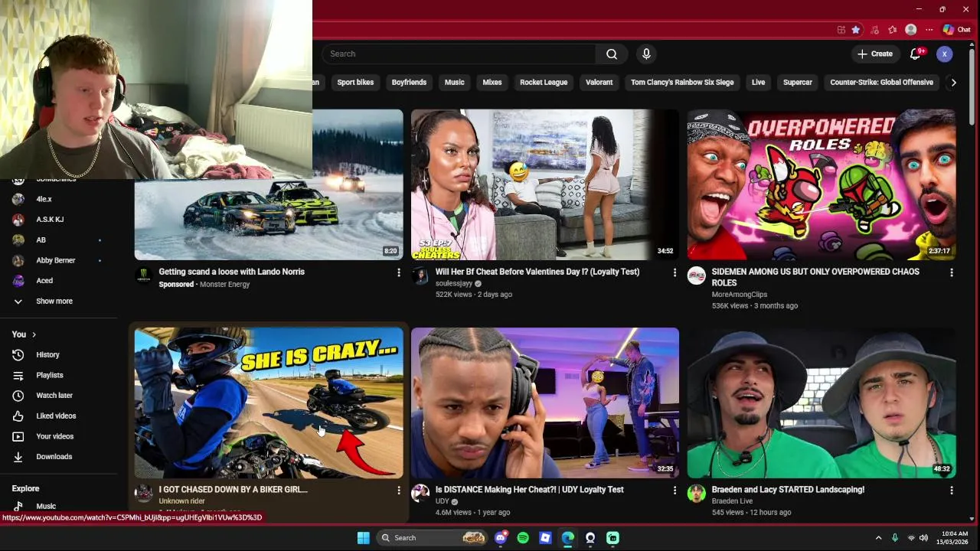Open options menu for Sidemen Among Us video
Image resolution: width=980 pixels, height=551 pixels.
click(952, 272)
